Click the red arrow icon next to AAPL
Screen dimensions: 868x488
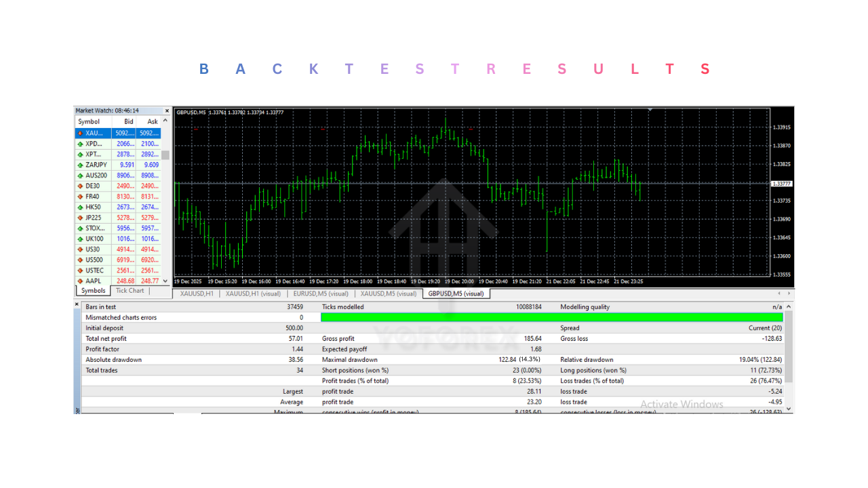tap(81, 281)
